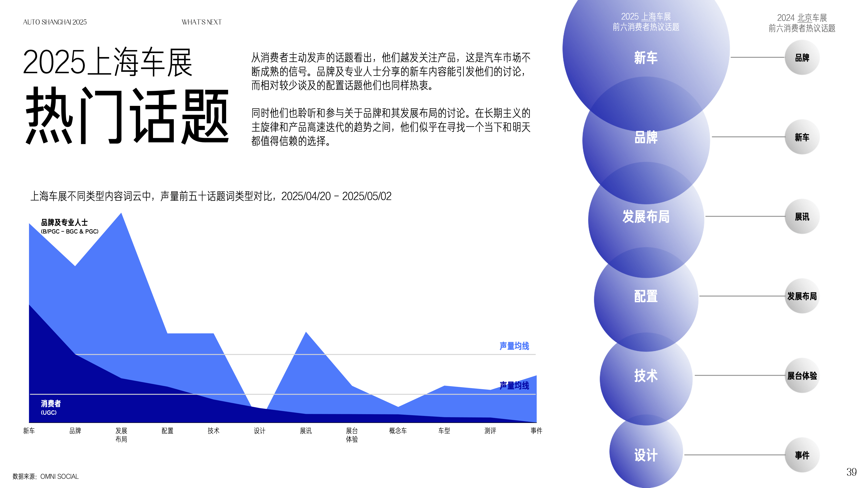This screenshot has height=488, width=868.
Task: Select the blue 配置 bubble
Action: pos(646,299)
